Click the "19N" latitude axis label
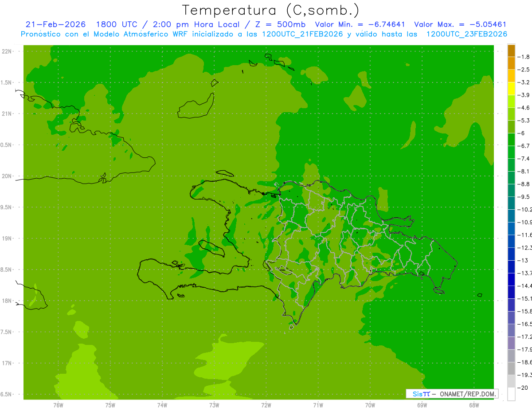The height and width of the screenshot is (411, 532). tap(8, 238)
